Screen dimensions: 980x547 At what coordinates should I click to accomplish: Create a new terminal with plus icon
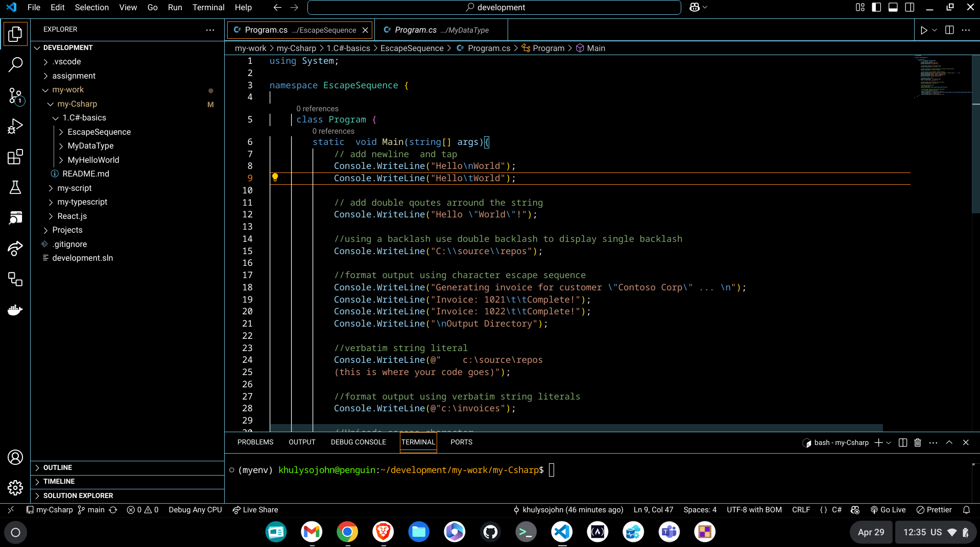[878, 442]
